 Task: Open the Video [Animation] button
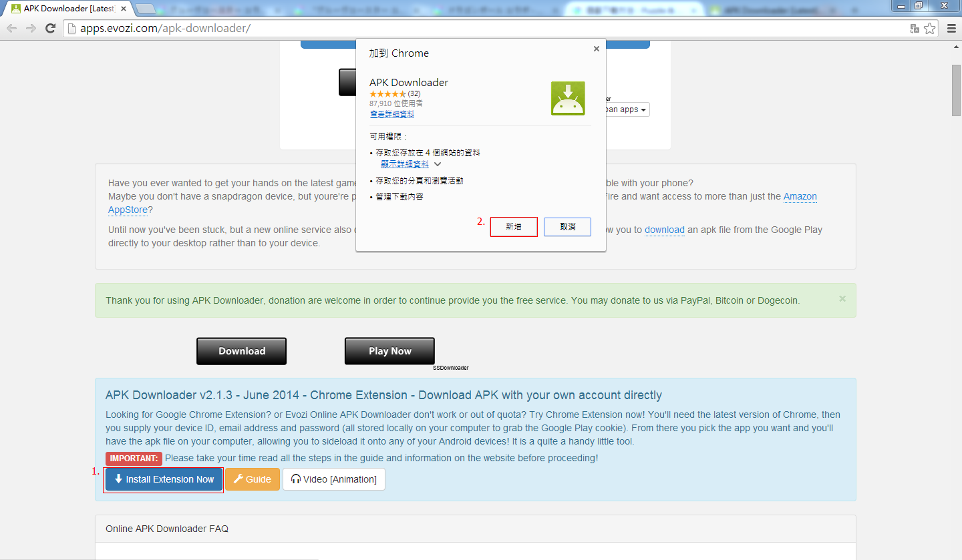[334, 479]
